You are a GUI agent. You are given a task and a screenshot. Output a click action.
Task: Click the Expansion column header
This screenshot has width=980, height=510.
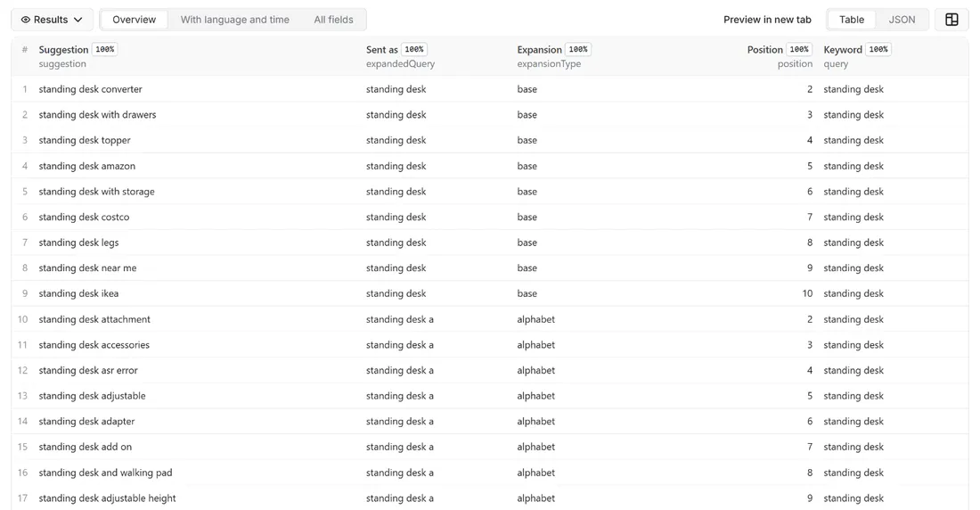coord(539,49)
